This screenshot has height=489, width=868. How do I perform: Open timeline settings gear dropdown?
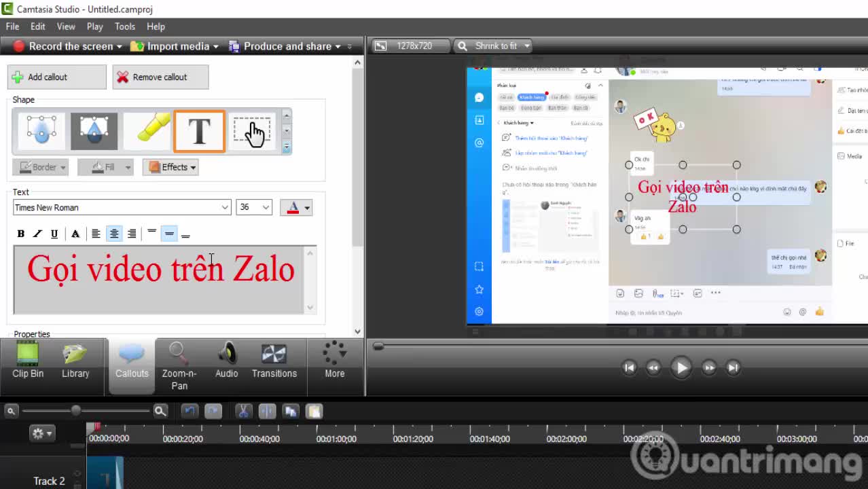pos(41,433)
